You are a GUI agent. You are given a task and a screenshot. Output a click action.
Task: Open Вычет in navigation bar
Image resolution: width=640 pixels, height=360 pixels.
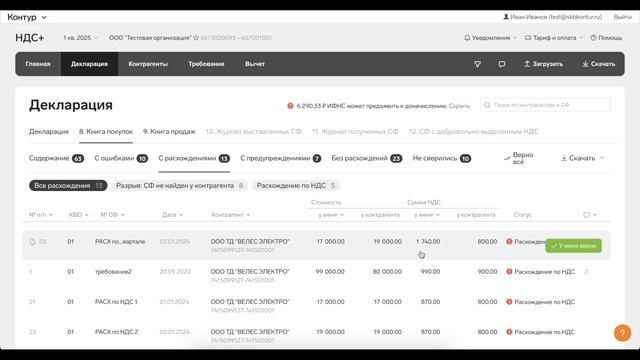tap(255, 64)
